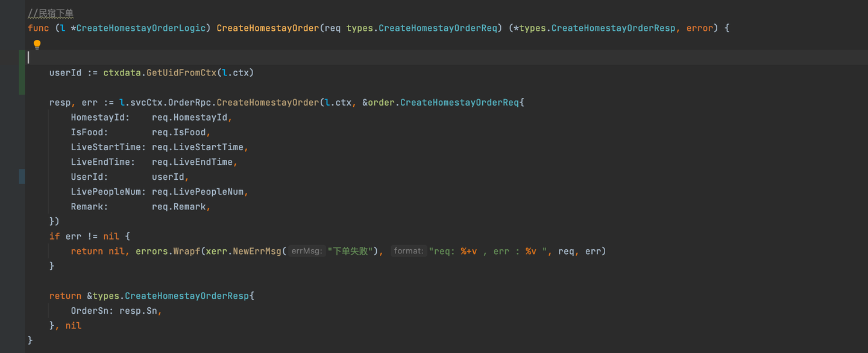The height and width of the screenshot is (353, 868).
Task: Click the resp.Sn value
Action: 138,311
